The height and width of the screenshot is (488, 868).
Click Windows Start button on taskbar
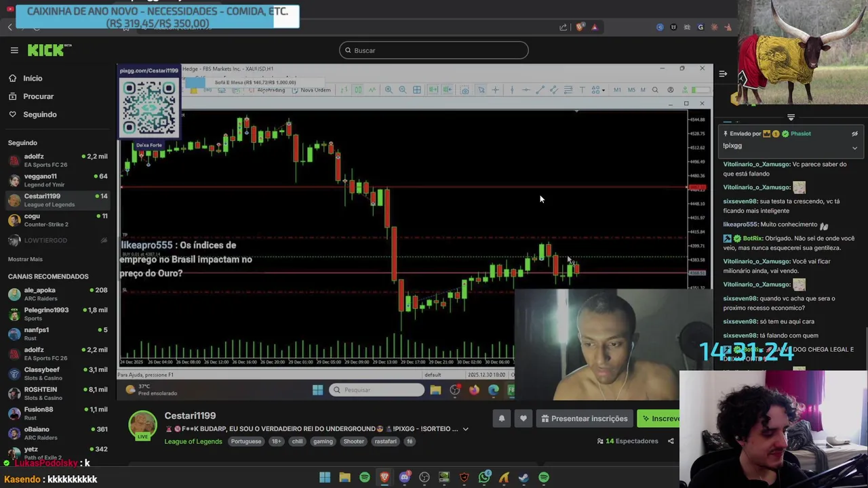324,478
